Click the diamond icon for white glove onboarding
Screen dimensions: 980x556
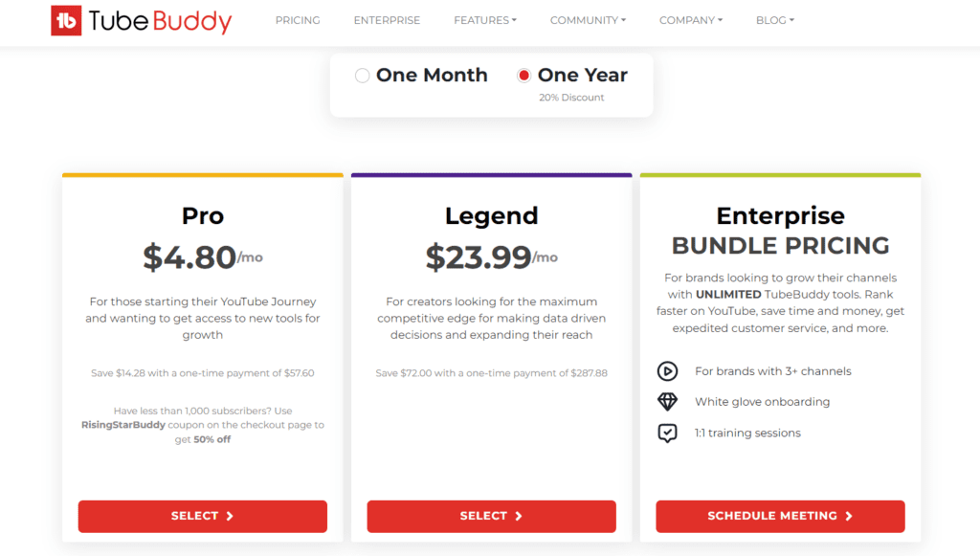tap(667, 402)
